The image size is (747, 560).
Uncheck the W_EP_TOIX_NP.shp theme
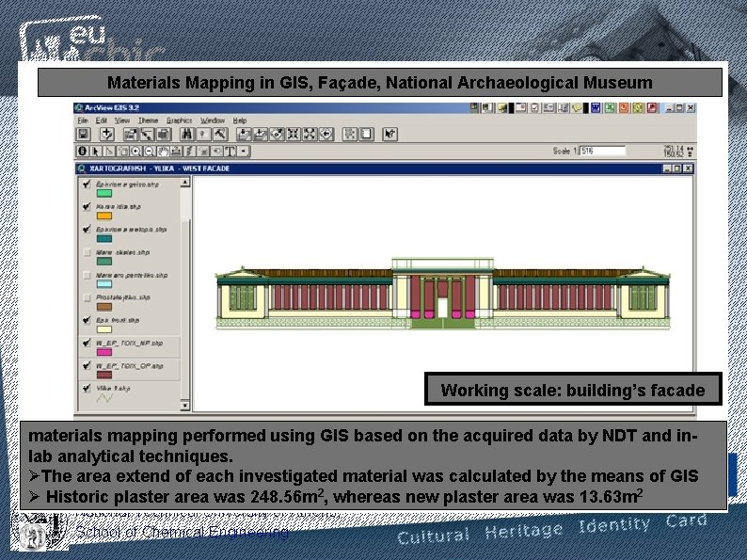click(87, 343)
